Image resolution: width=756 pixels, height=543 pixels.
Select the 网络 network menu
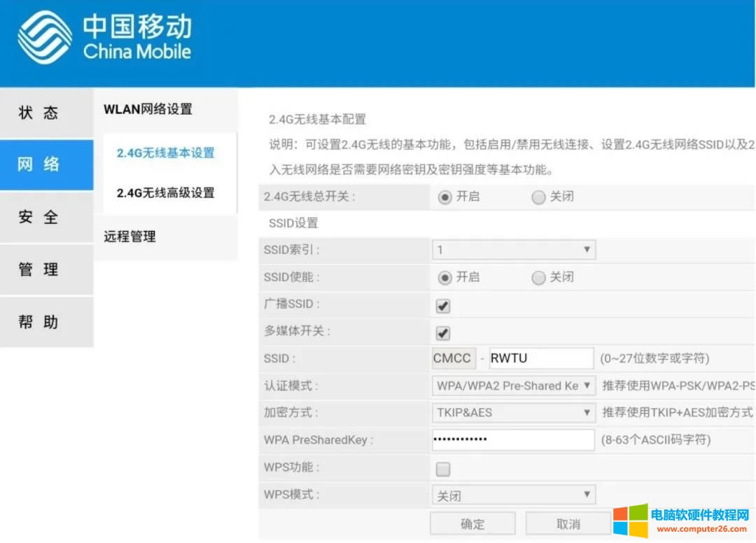[x=47, y=164]
